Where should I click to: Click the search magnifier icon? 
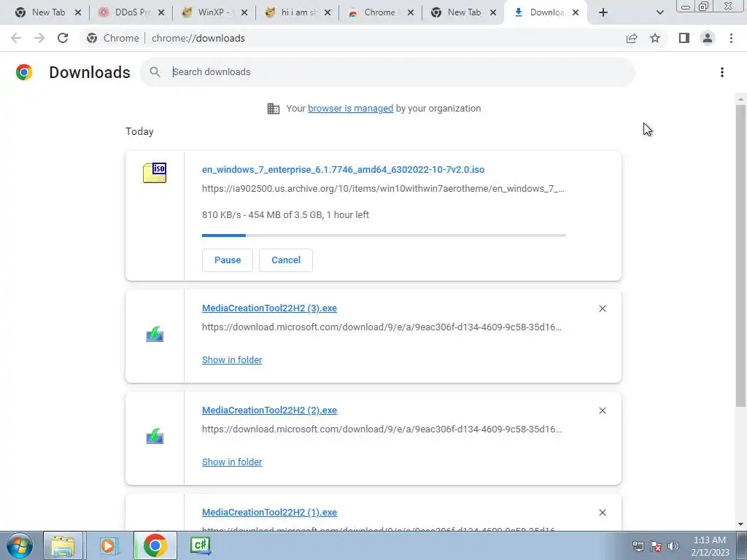tap(155, 72)
